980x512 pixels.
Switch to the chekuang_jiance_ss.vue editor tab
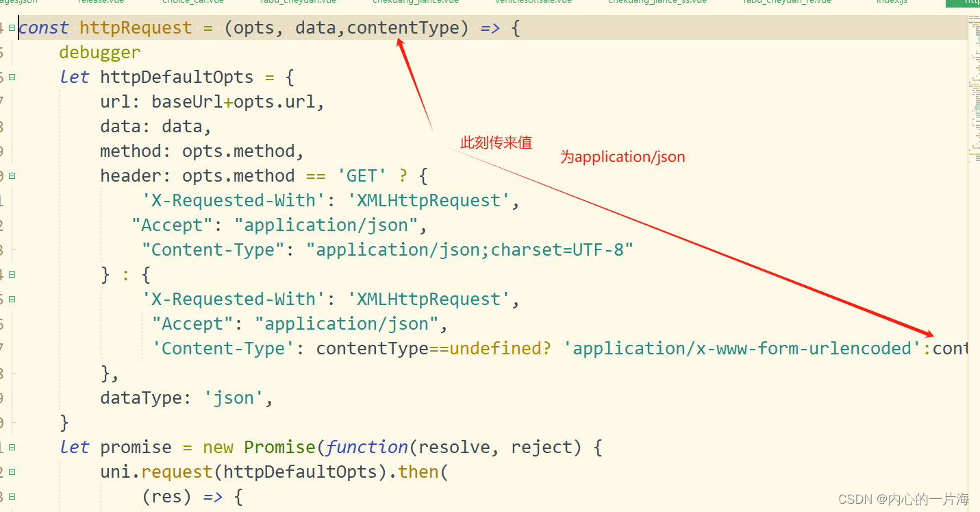(x=657, y=3)
